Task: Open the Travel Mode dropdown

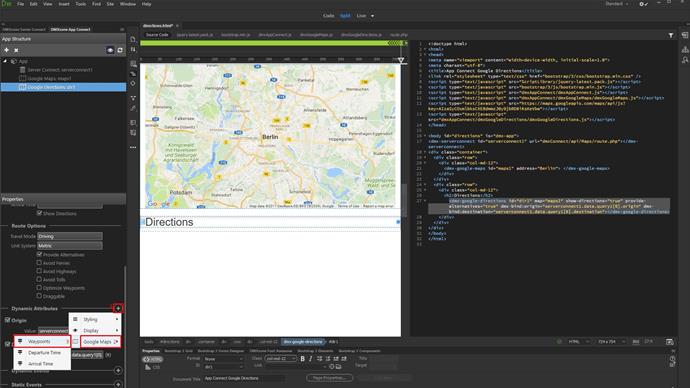Action: (x=70, y=236)
